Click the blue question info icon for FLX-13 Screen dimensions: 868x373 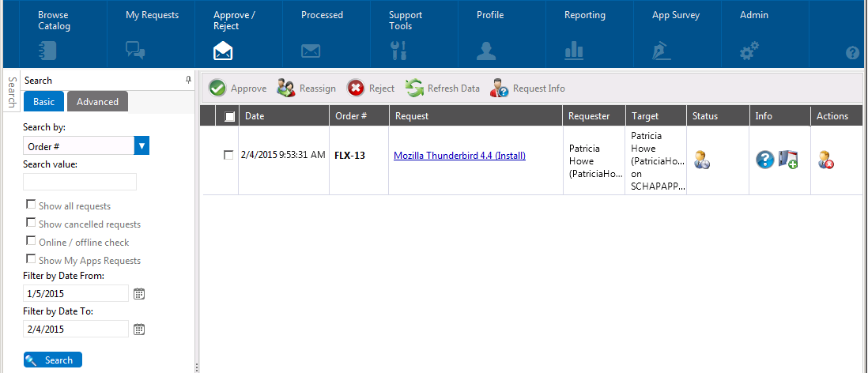point(765,160)
